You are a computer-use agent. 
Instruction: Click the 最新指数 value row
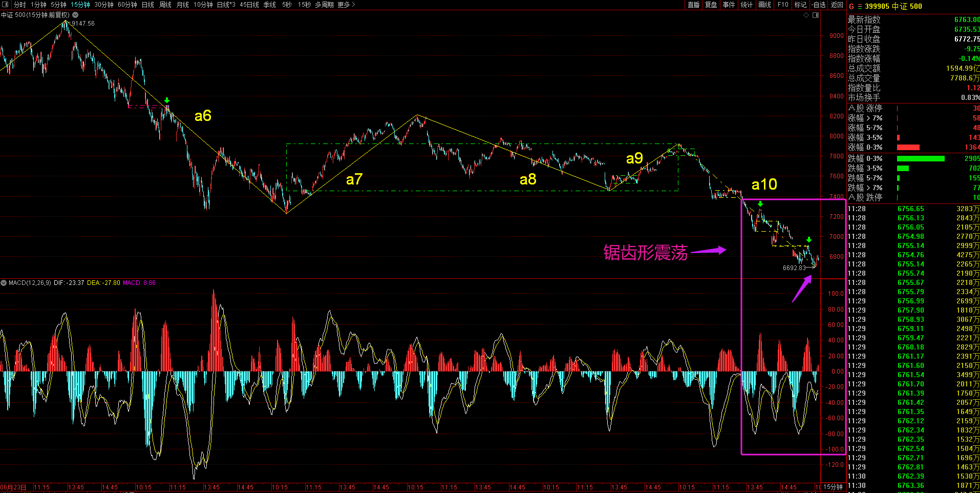point(913,19)
